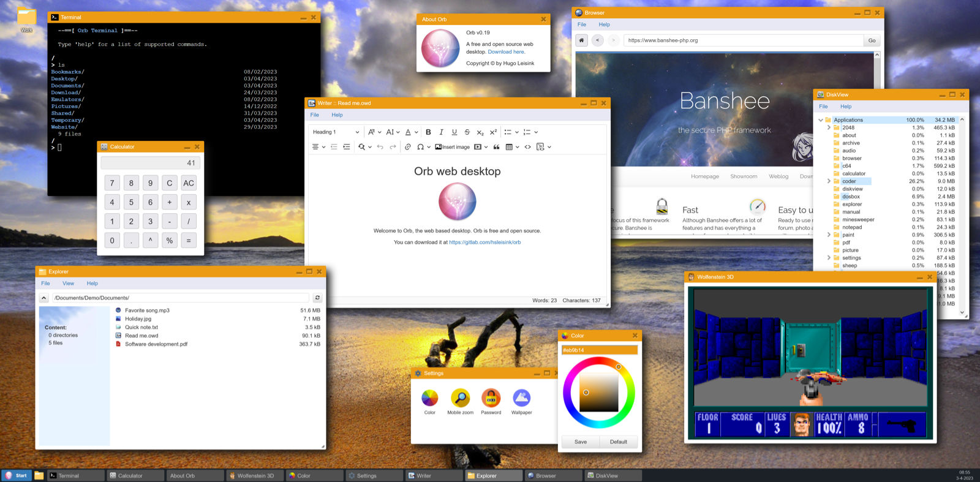Click the redo icon in Writer
980x482 pixels.
393,147
